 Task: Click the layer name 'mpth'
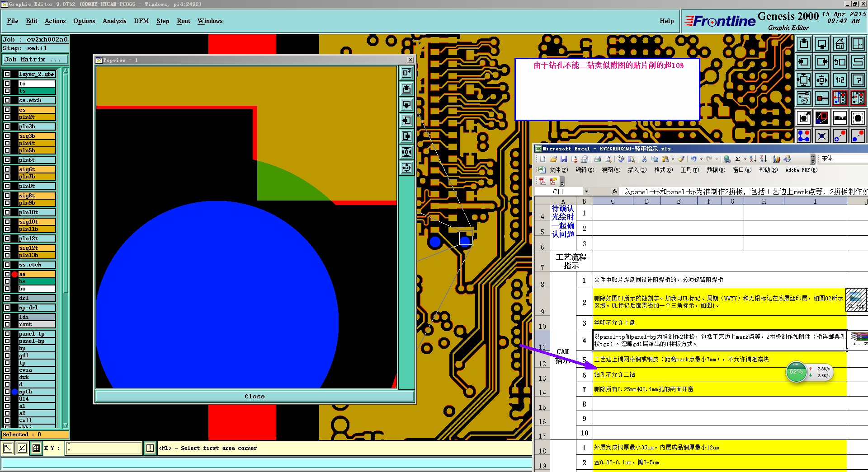click(37, 392)
